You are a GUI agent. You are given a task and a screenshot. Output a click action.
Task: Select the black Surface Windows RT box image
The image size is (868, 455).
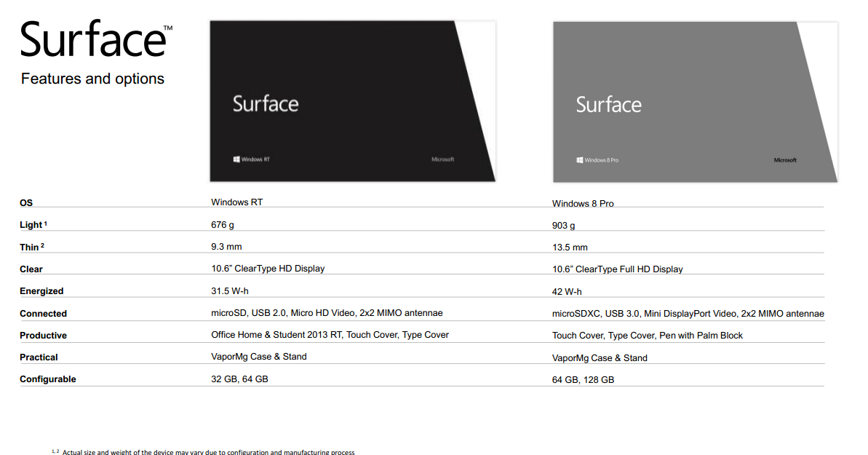(353, 101)
